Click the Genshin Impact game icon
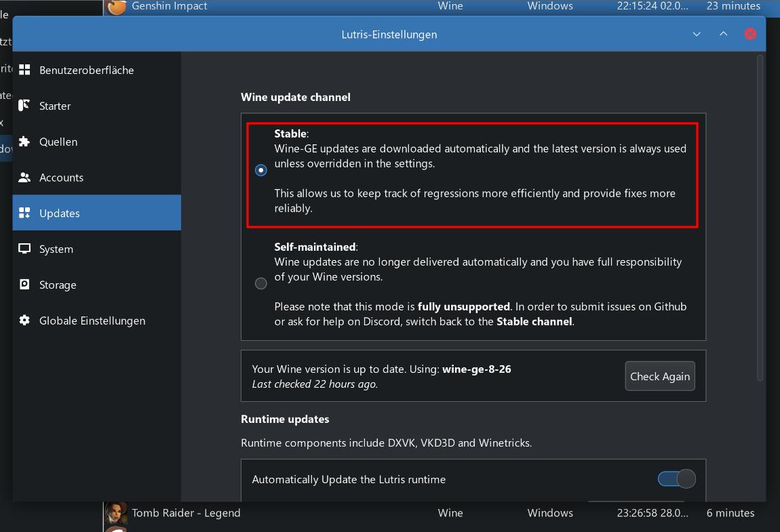 coord(117,7)
